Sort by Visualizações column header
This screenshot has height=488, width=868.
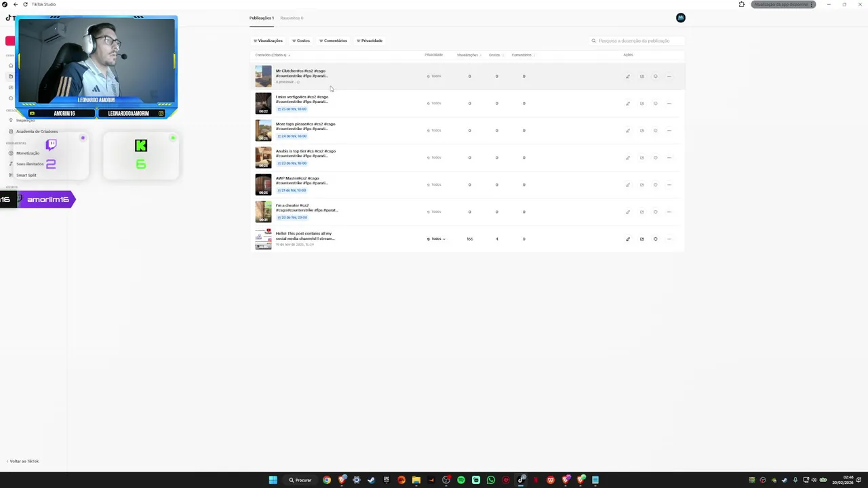coord(468,55)
